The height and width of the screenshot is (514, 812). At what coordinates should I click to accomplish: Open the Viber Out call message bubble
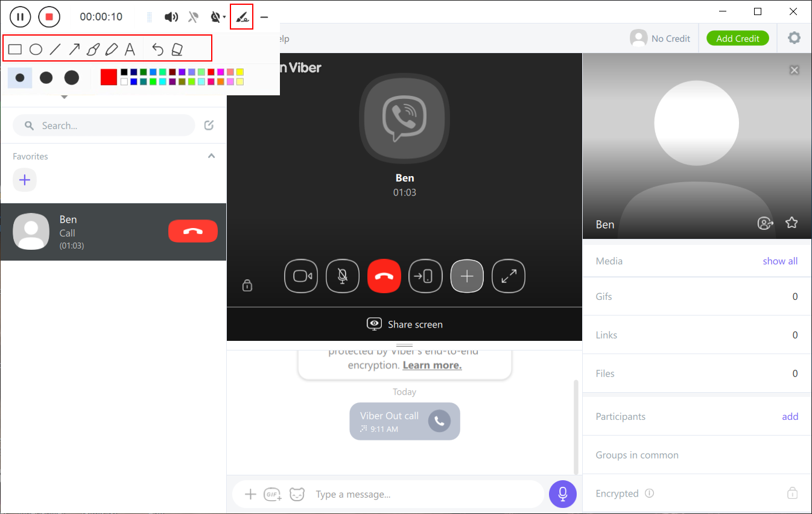pyautogui.click(x=405, y=421)
